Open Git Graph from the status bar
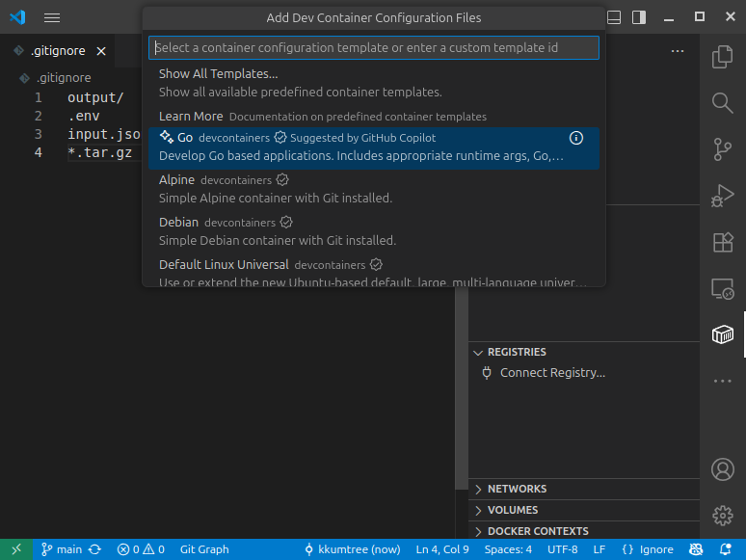 click(x=204, y=549)
